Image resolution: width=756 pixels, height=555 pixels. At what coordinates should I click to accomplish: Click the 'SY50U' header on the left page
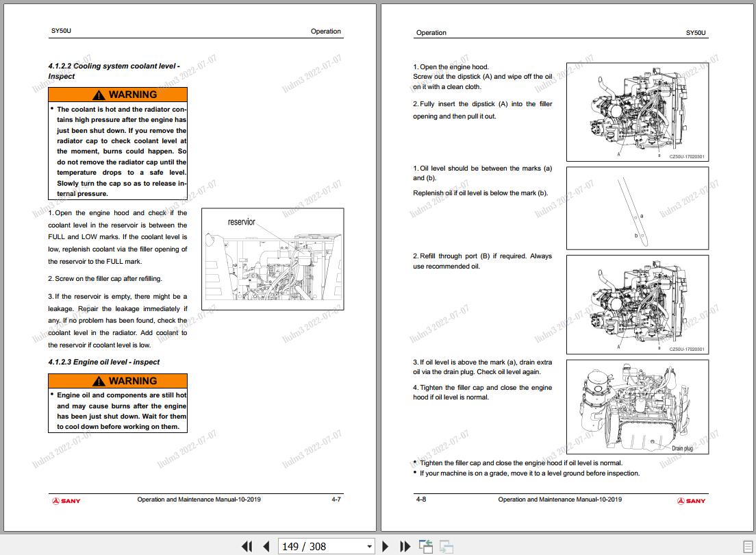(61, 31)
